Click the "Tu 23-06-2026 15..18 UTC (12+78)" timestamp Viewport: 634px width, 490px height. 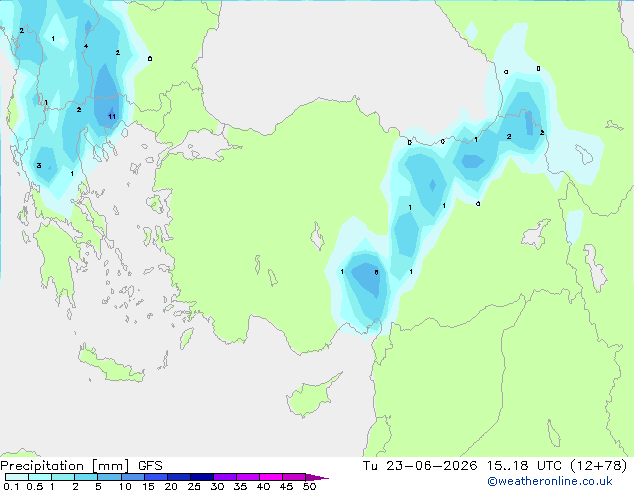click(495, 466)
